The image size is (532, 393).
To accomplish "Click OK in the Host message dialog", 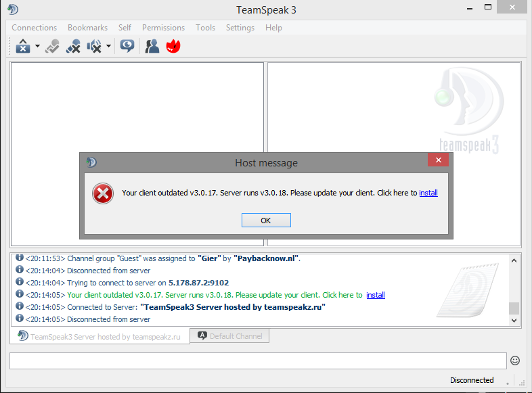I will (x=266, y=221).
